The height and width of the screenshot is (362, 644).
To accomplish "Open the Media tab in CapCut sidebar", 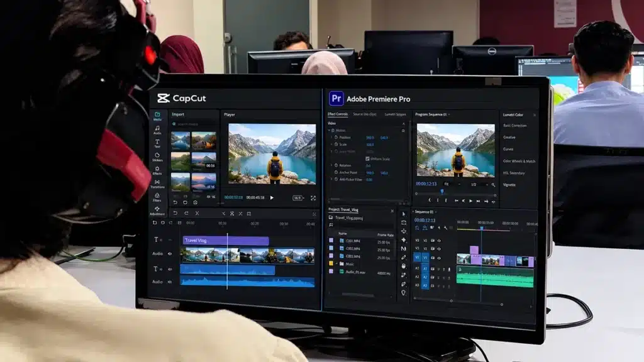I will pyautogui.click(x=157, y=116).
